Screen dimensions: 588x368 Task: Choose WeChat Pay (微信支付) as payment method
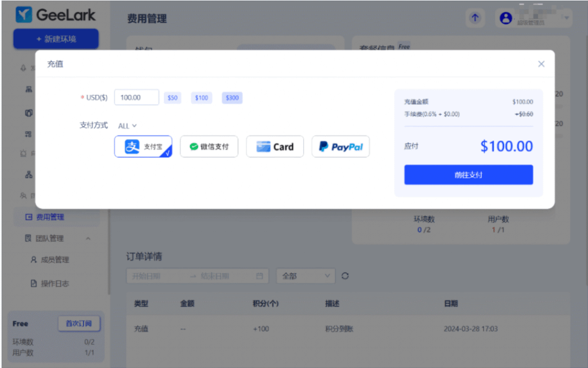coord(209,147)
